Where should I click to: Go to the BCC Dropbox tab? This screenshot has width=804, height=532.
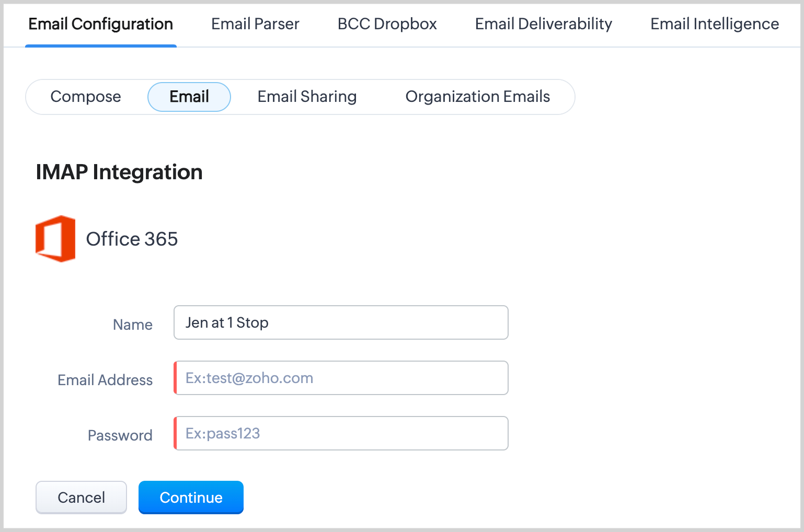pos(387,24)
